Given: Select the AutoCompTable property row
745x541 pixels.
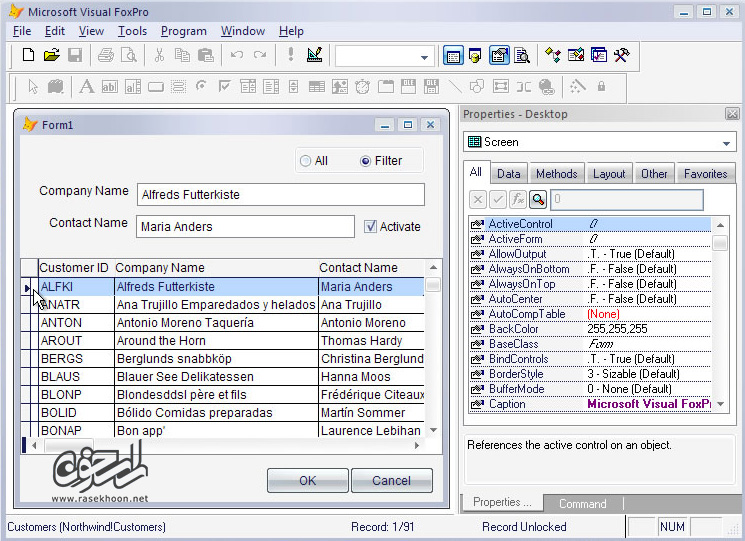Looking at the screenshot, I should tap(590, 314).
